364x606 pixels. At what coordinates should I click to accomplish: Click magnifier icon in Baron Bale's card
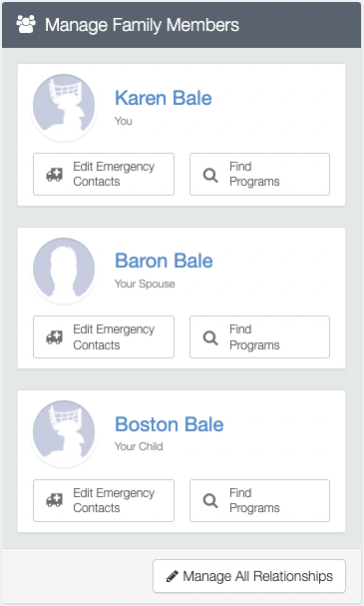210,337
